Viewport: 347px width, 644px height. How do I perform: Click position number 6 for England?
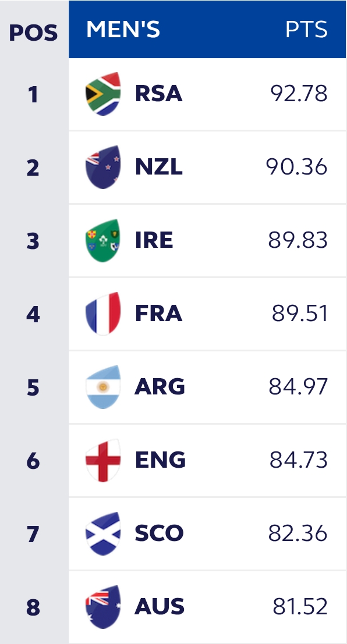tap(33, 461)
